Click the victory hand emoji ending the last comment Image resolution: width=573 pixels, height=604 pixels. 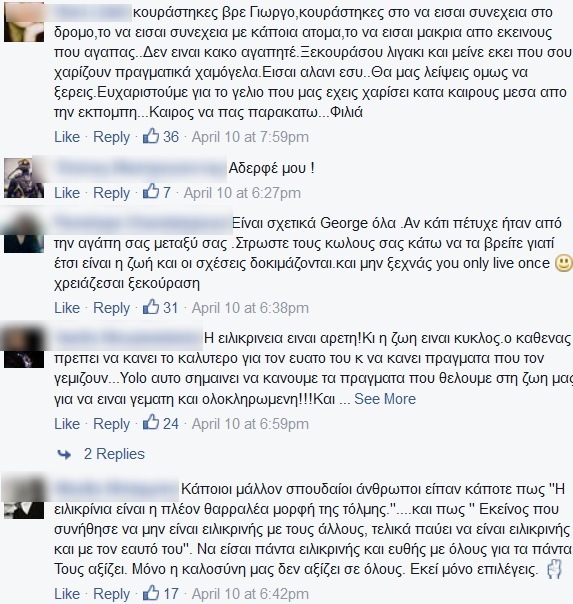pyautogui.click(x=554, y=569)
